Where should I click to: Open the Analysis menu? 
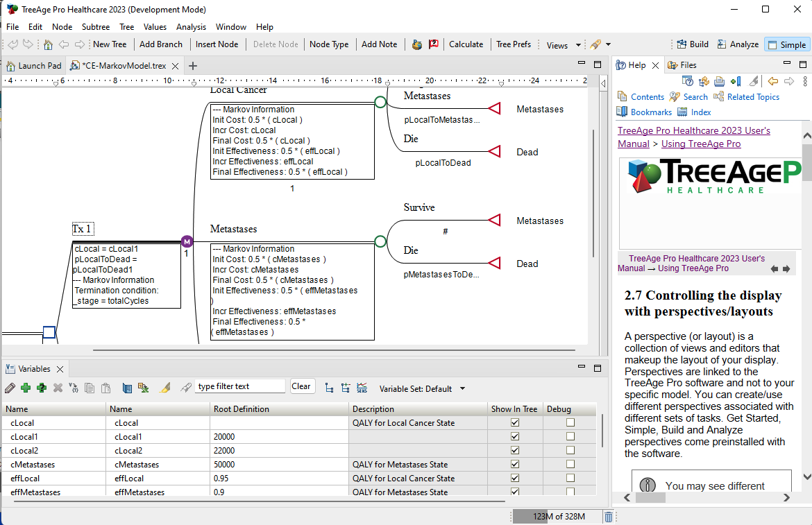point(191,27)
